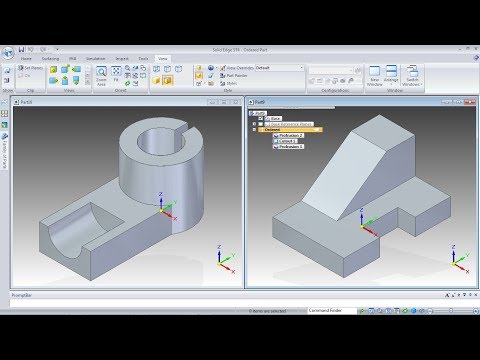Select the Front view icon in Views group

pyautogui.click(x=53, y=70)
